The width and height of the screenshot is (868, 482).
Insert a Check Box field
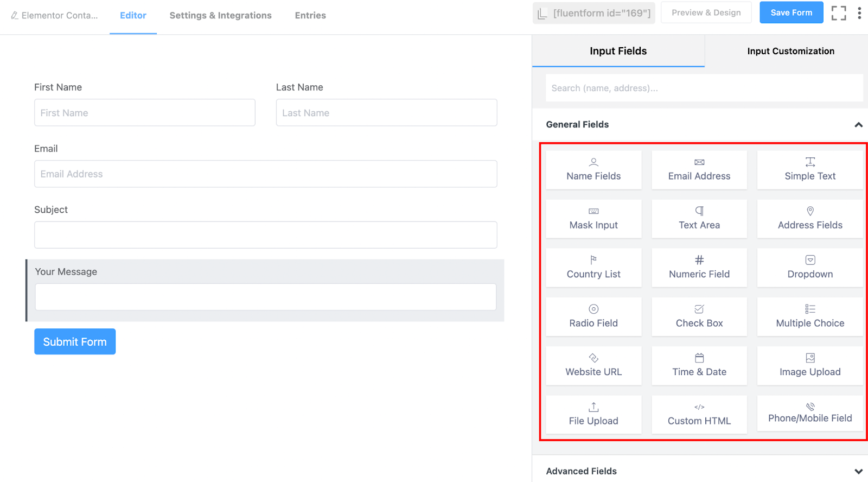pyautogui.click(x=699, y=316)
